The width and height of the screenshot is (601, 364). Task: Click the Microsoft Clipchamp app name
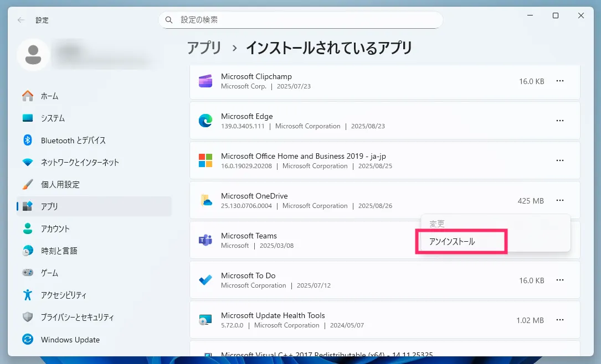pyautogui.click(x=256, y=76)
